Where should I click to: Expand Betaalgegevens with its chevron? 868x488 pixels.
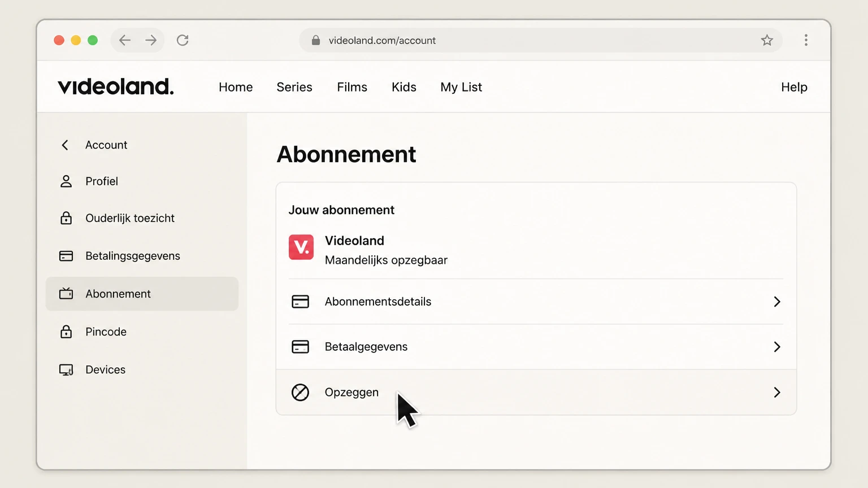[x=777, y=347]
